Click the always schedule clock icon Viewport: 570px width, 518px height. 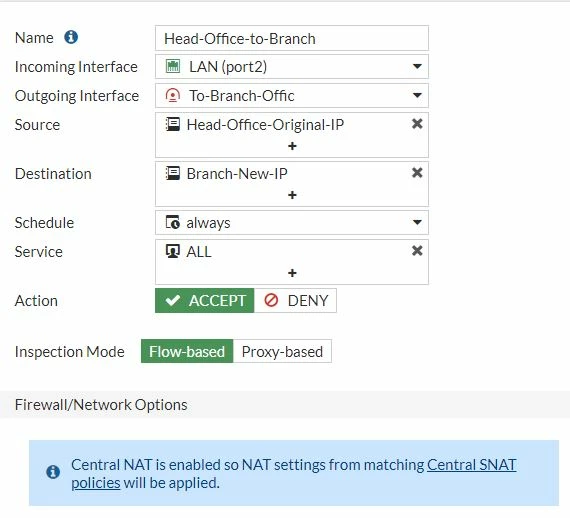point(173,222)
